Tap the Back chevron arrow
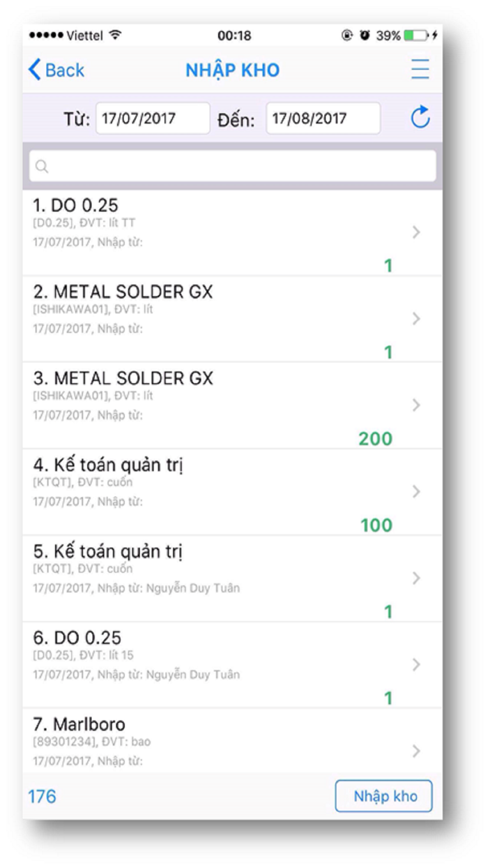This screenshot has height=868, width=488. point(36,70)
